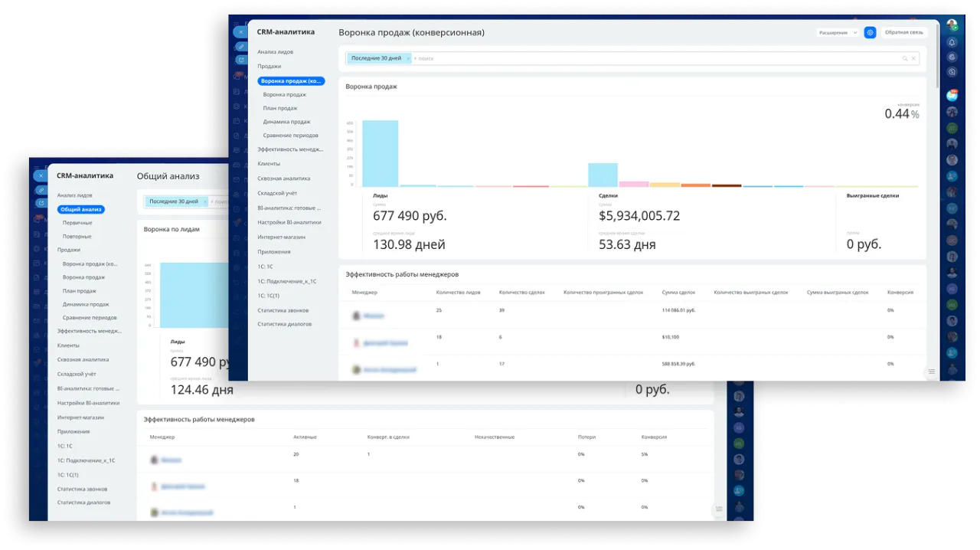
Task: Select Сравнение периодов in front panel menu
Action: [290, 136]
